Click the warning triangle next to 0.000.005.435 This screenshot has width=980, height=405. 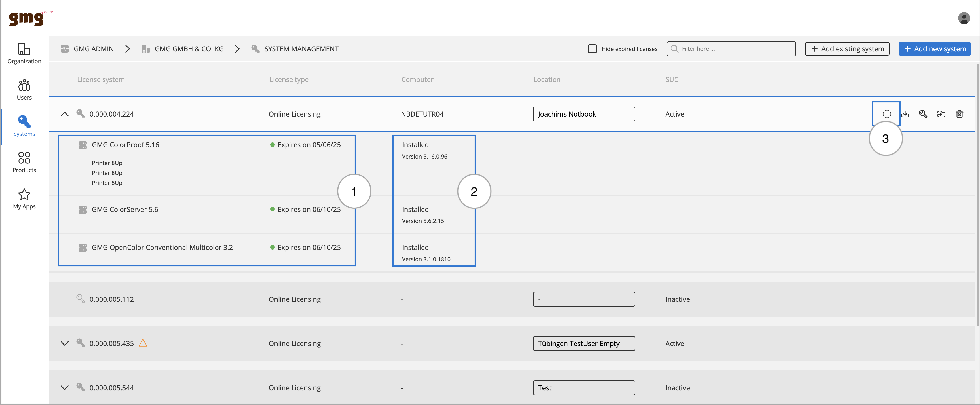click(143, 343)
